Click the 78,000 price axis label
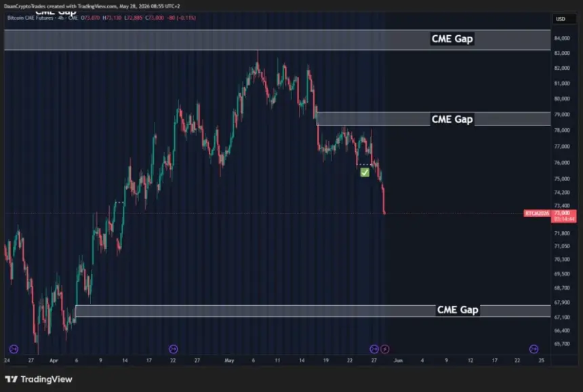 point(562,130)
